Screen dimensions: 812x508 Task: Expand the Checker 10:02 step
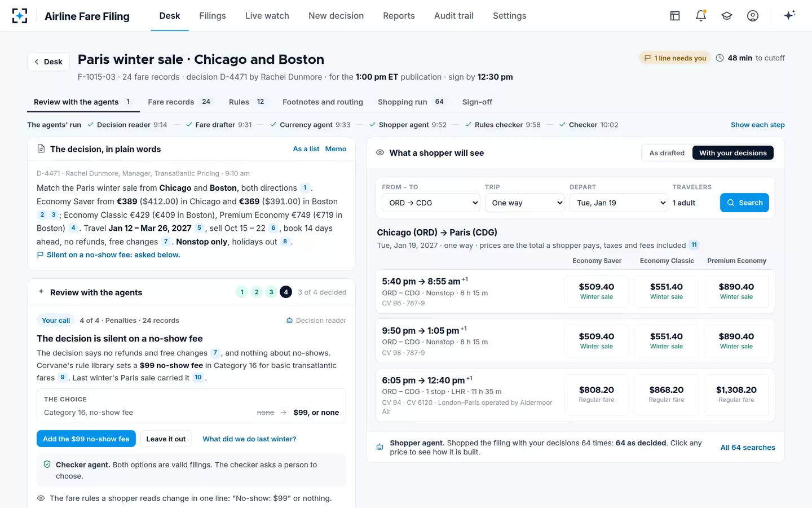coord(589,125)
